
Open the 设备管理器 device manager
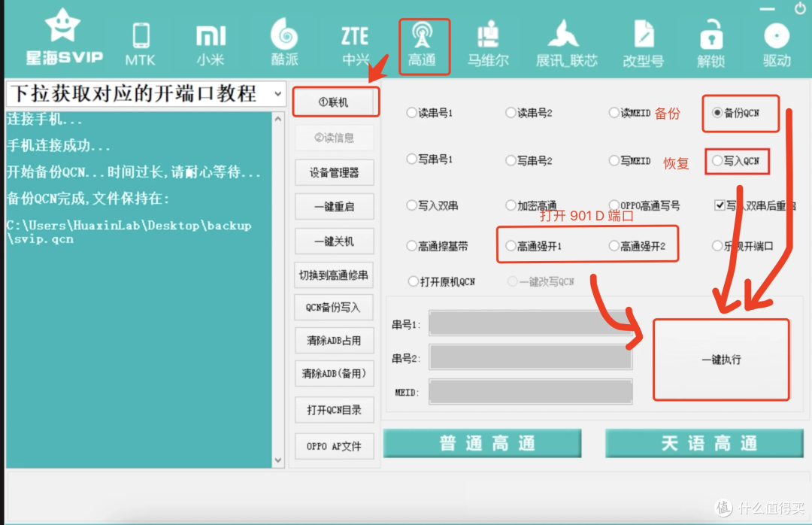pos(334,172)
